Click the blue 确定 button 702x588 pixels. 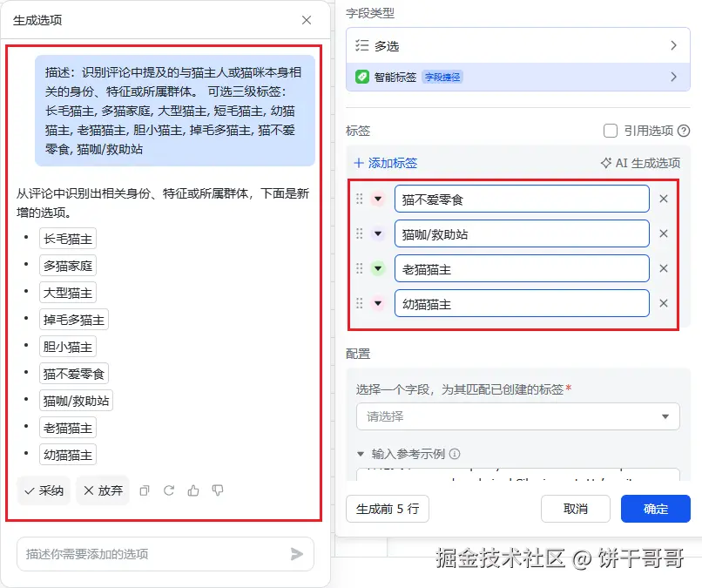656,509
